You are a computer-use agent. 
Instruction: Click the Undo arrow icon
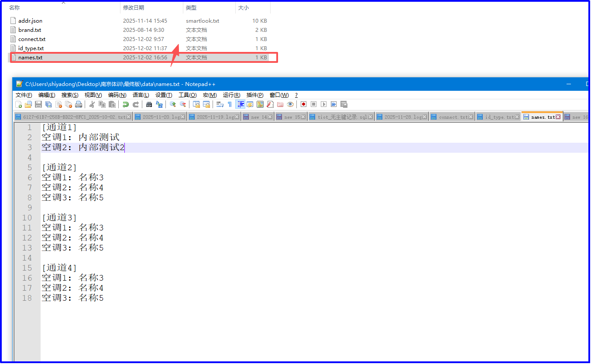125,104
